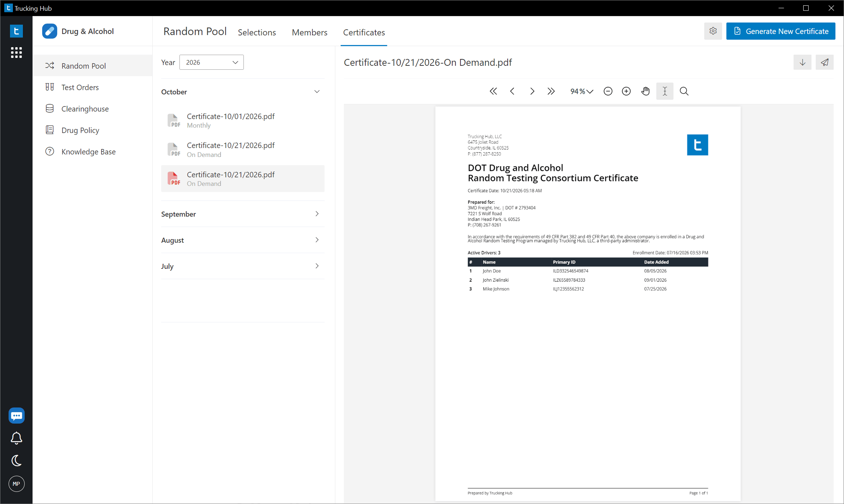
Task: Click Generate New Certificate button
Action: (x=781, y=31)
